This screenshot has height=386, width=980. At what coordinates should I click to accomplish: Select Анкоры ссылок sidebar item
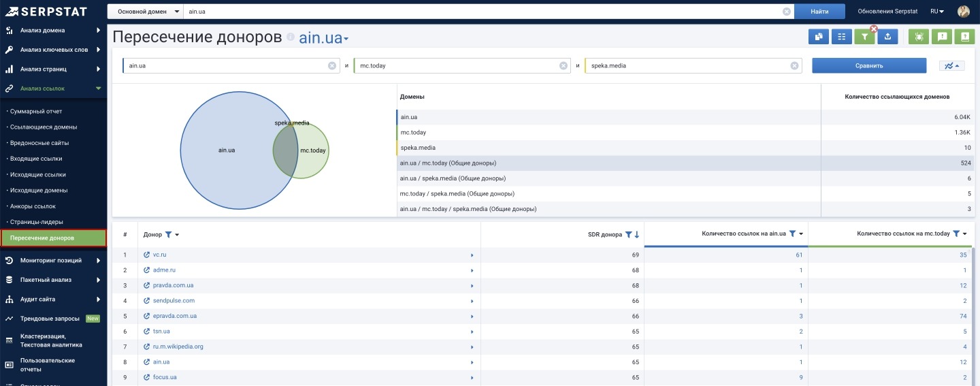(33, 206)
